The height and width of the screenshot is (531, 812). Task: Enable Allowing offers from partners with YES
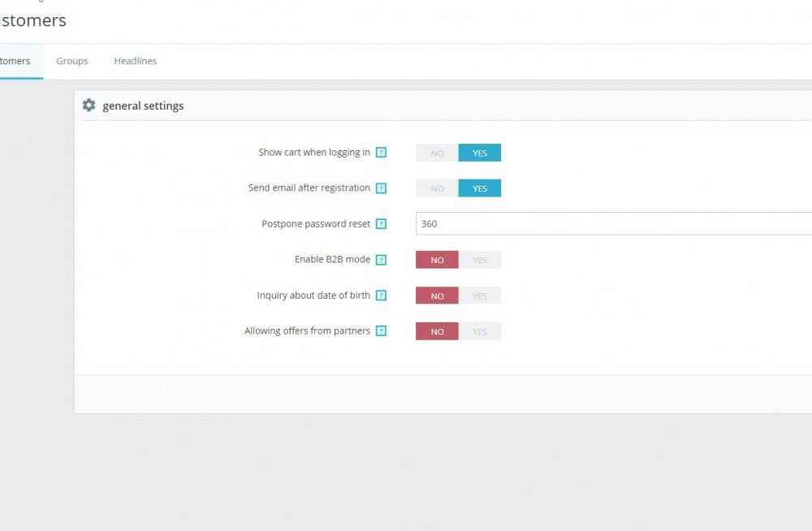[480, 331]
